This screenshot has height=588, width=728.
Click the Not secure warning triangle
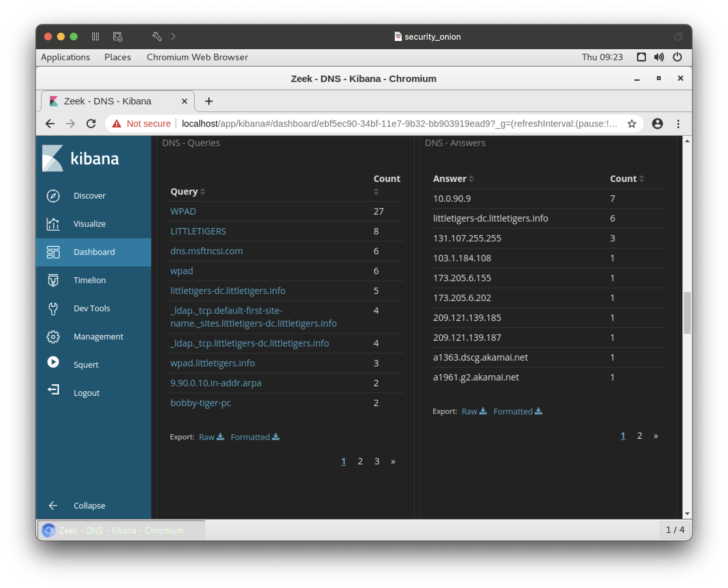click(x=117, y=124)
